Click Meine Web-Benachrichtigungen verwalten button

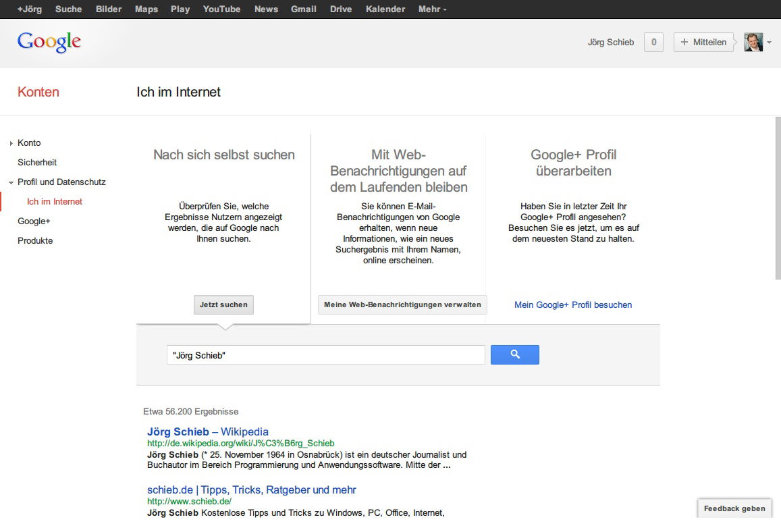click(x=402, y=304)
